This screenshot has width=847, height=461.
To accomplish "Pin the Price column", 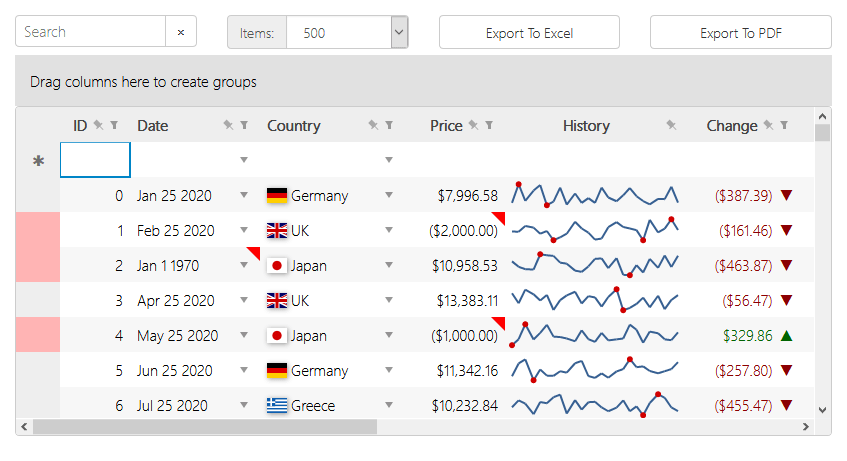I will point(473,125).
